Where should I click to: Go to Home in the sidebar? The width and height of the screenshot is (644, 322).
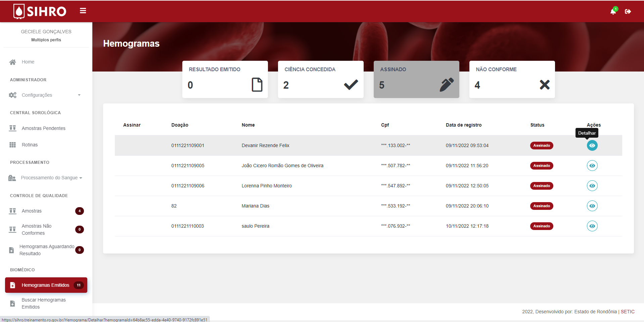tap(28, 62)
